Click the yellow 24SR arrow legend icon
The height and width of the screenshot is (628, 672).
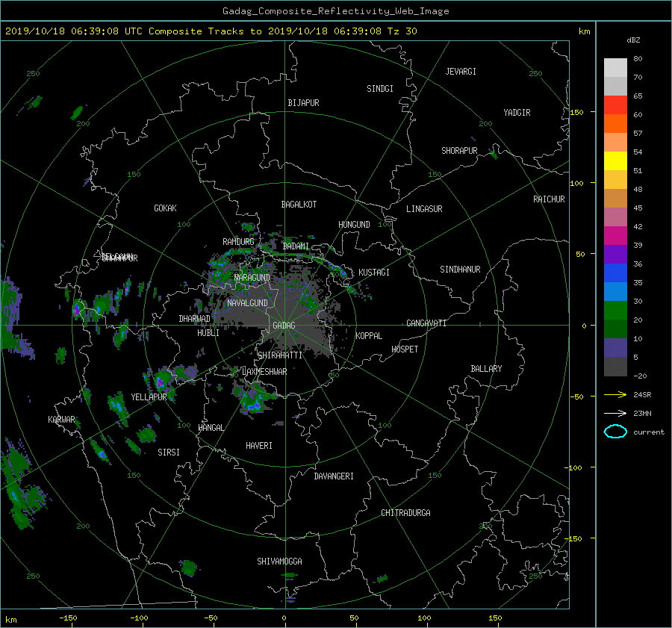tap(615, 394)
